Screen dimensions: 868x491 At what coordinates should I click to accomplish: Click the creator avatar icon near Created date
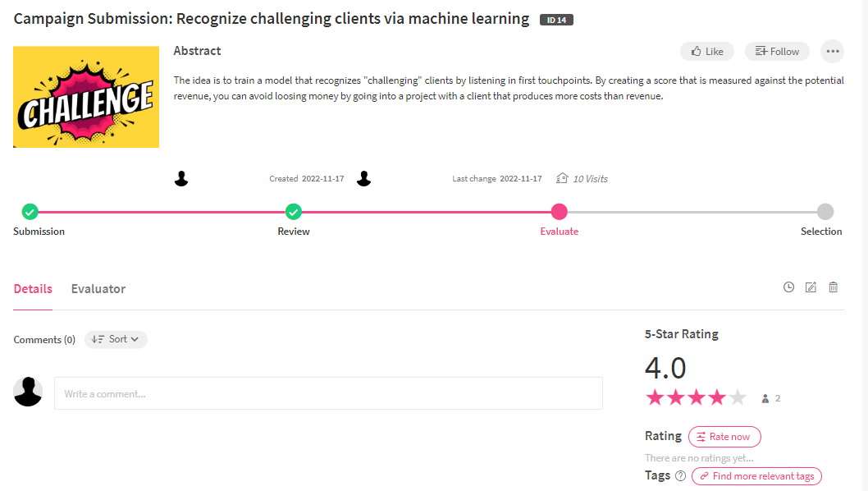coord(181,178)
